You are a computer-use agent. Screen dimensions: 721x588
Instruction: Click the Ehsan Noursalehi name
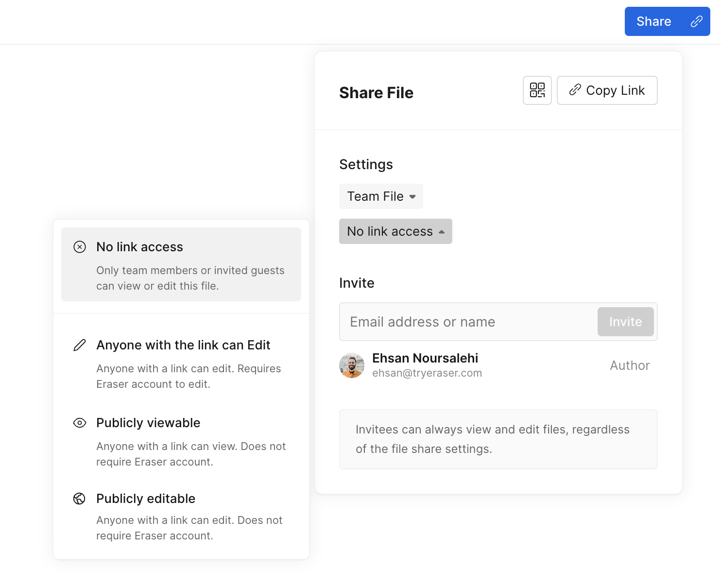pos(425,358)
